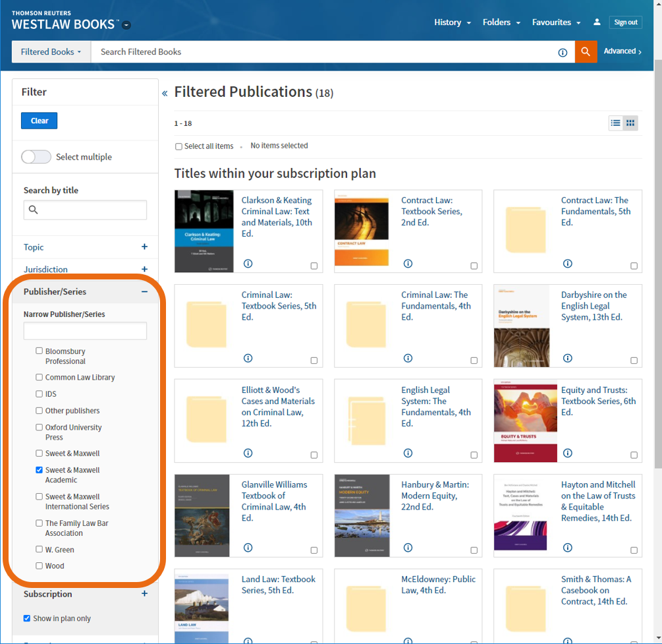Tick the Oxford University Press checkbox
The width and height of the screenshot is (662, 644).
[40, 427]
